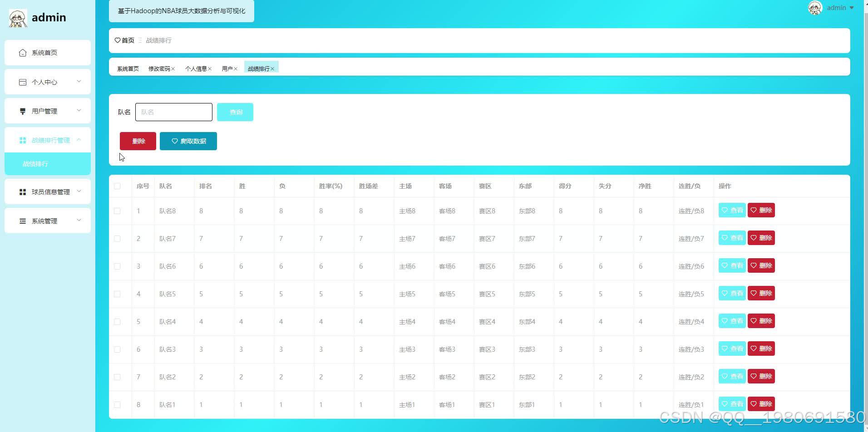Delete the row 队名7
Image resolution: width=868 pixels, height=432 pixels.
coord(761,238)
